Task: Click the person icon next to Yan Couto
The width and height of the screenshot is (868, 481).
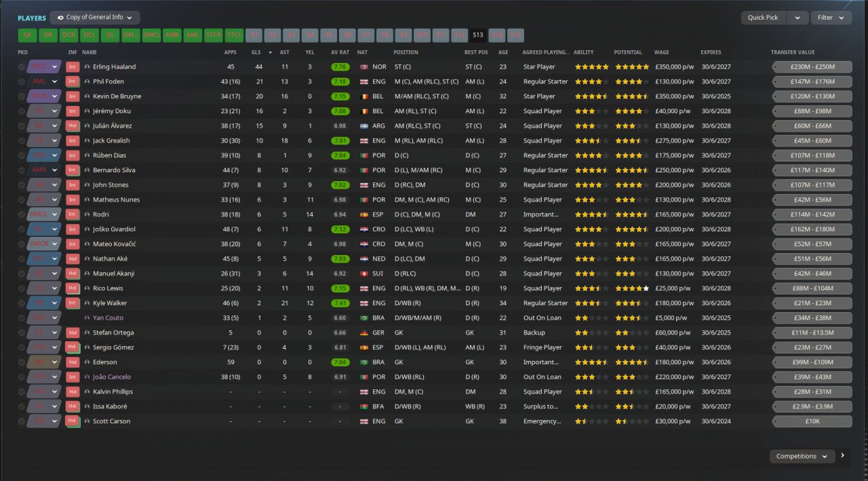Action: [x=87, y=318]
